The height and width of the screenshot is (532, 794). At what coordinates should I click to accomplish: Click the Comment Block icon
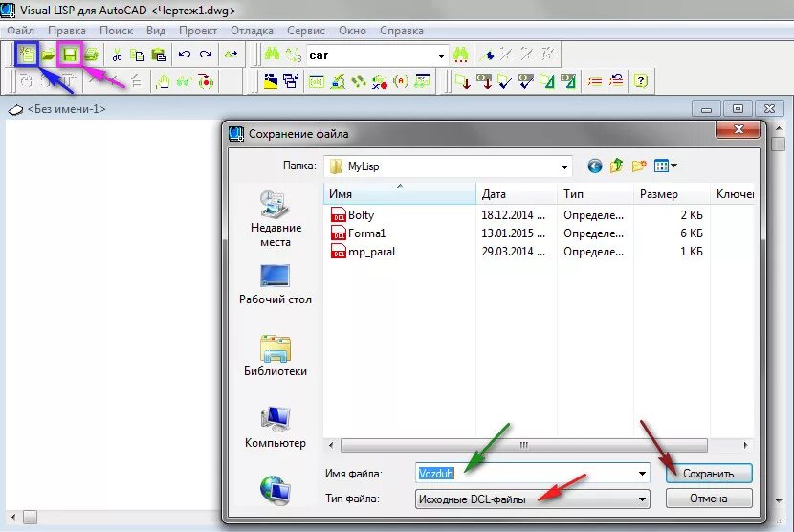coord(595,81)
